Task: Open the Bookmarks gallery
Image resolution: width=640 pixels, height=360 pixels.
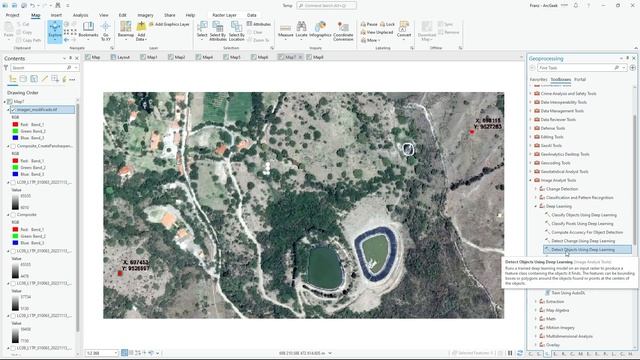Action: [x=88, y=31]
